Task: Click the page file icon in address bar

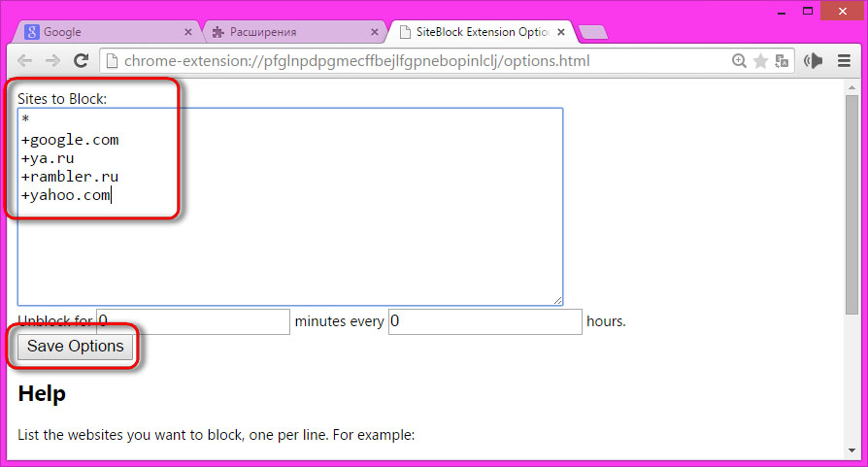Action: [x=112, y=61]
